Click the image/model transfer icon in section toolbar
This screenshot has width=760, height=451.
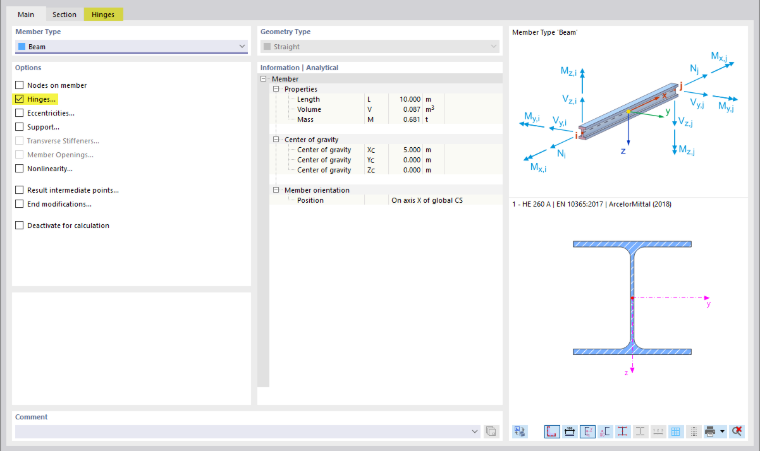coord(520,431)
